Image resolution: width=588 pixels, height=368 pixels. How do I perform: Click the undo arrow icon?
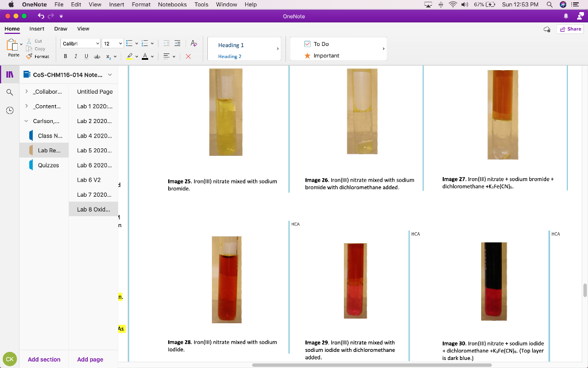(41, 16)
